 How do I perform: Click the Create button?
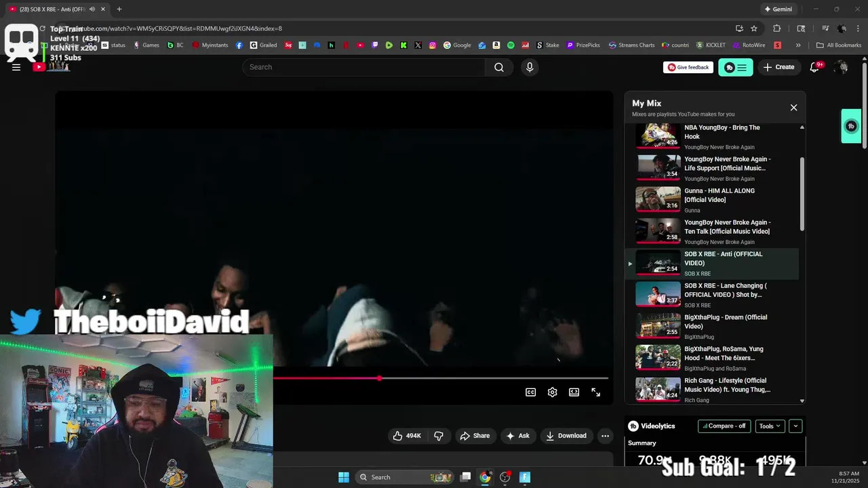[x=778, y=67]
